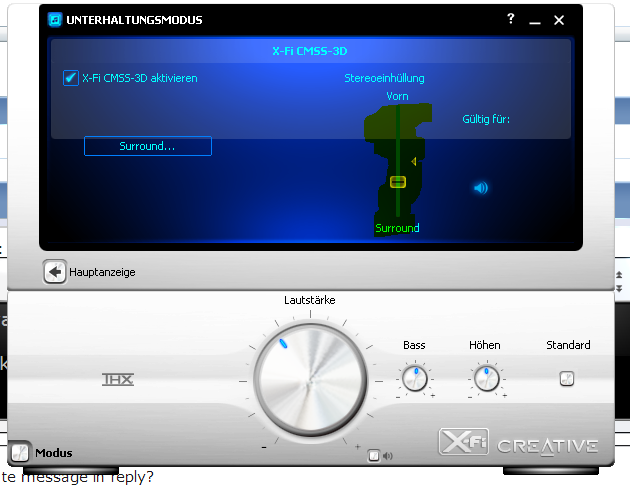
Task: Go back via Hauptanzeige arrow button
Action: coord(55,272)
